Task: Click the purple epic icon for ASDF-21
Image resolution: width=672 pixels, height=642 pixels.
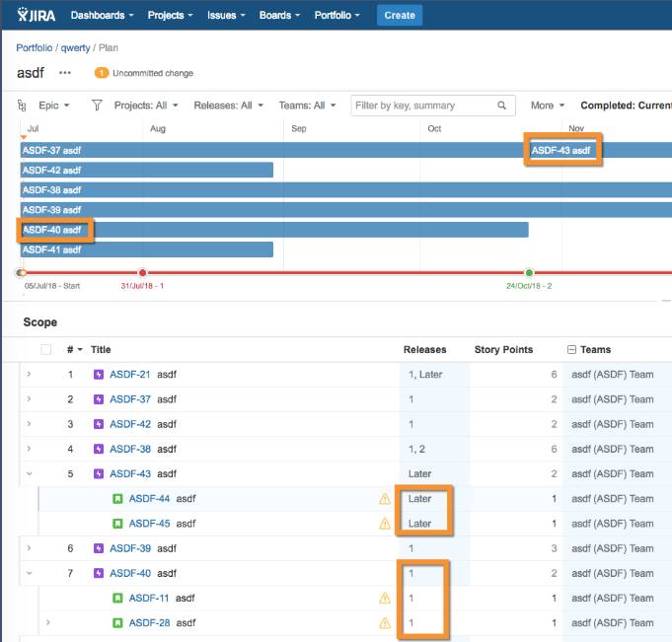Action: point(99,375)
